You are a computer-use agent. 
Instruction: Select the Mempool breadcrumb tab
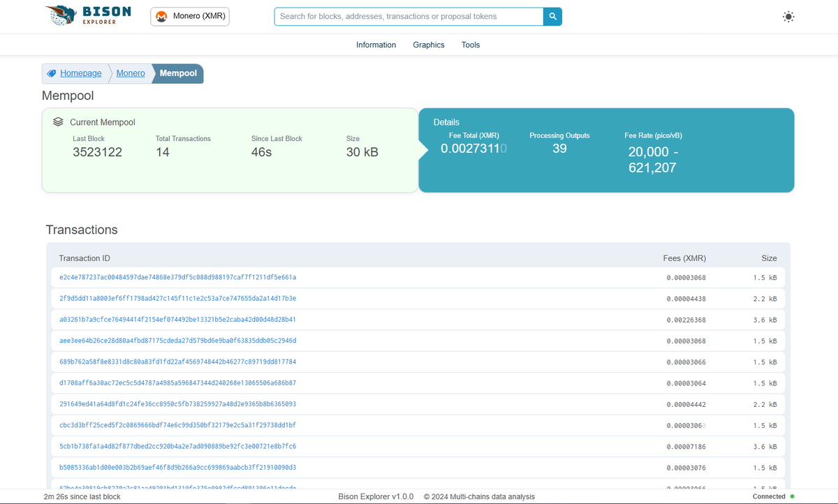click(x=178, y=73)
